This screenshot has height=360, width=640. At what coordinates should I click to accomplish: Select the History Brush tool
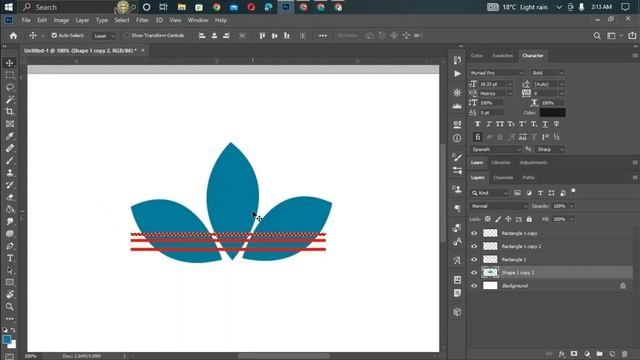pyautogui.click(x=10, y=185)
